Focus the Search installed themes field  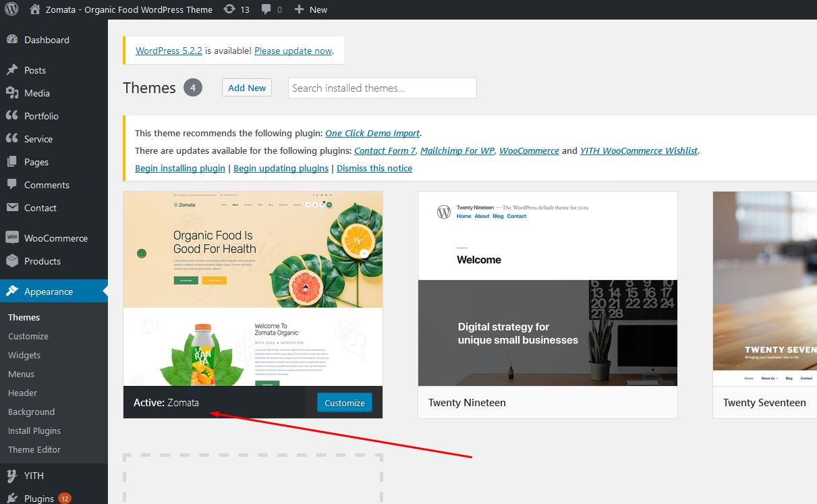(x=382, y=88)
